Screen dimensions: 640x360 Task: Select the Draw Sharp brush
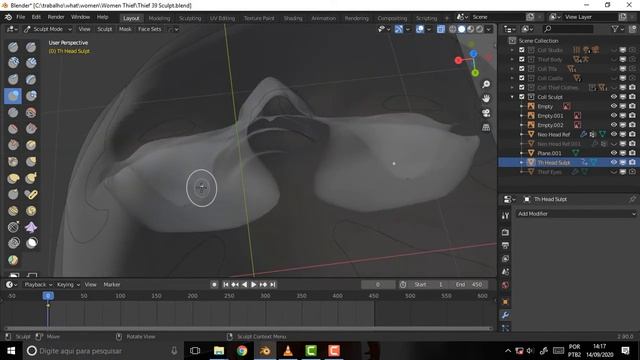tap(31, 47)
